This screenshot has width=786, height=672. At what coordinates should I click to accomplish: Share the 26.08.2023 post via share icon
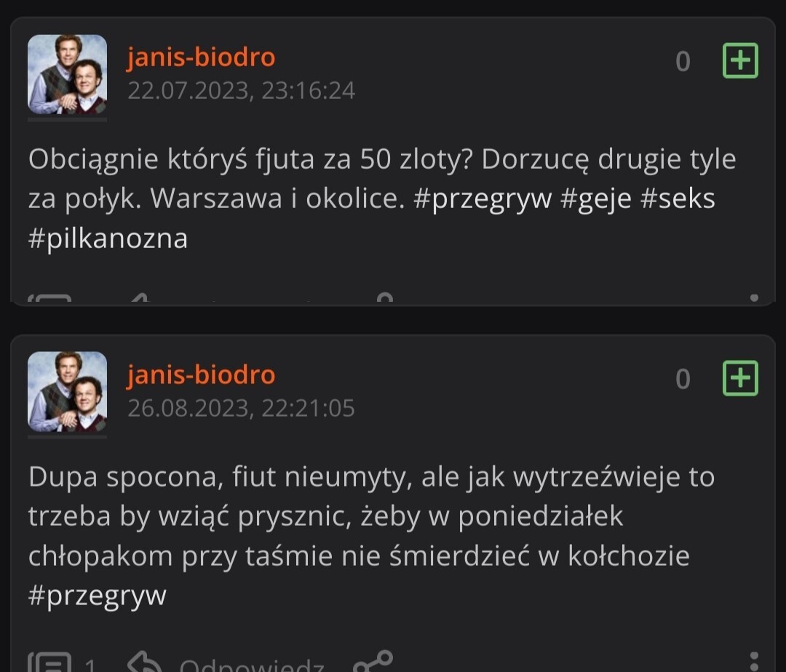tap(373, 662)
